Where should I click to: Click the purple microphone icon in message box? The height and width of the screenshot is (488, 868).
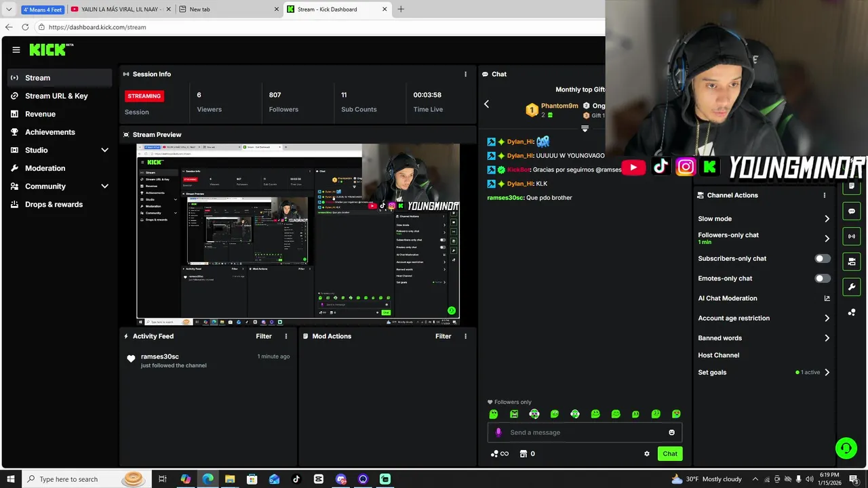tap(498, 432)
